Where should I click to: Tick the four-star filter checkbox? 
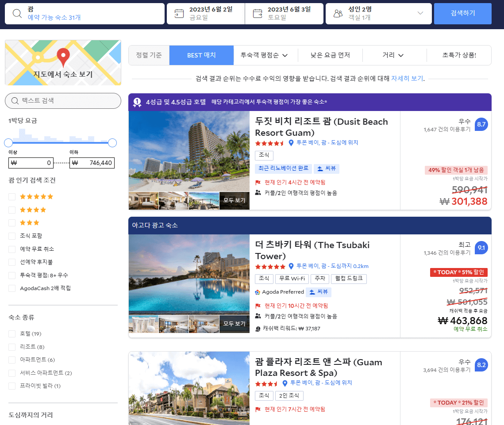(12, 210)
